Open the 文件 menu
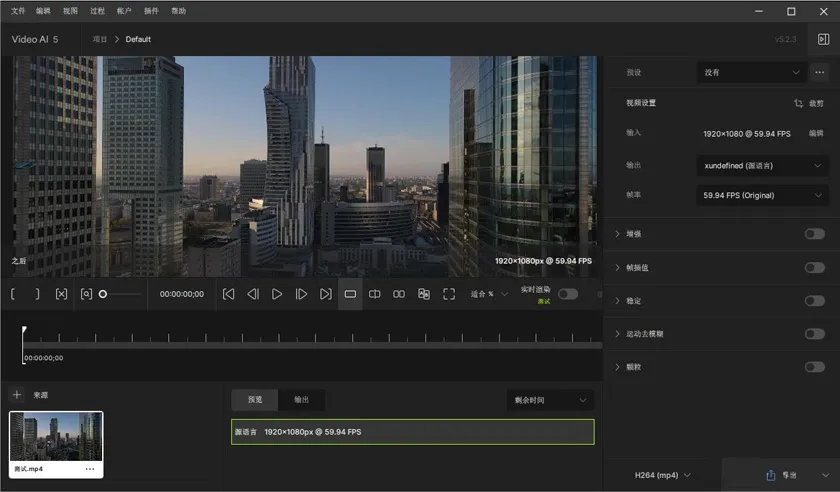This screenshot has width=840, height=492. pyautogui.click(x=18, y=11)
